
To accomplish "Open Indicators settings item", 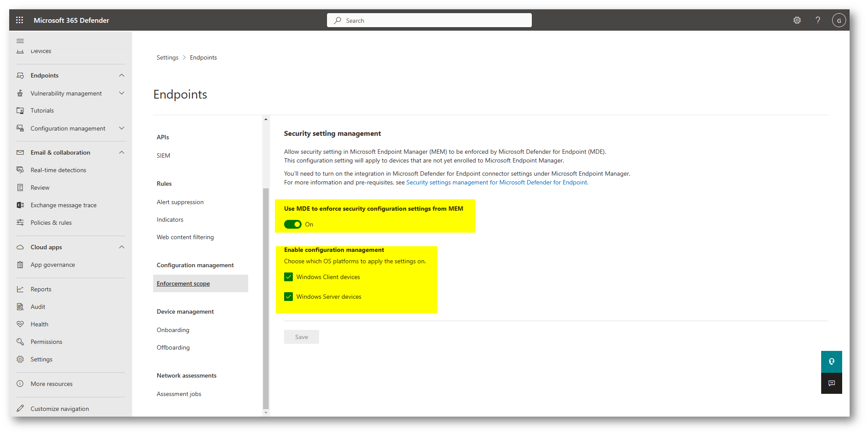I will pyautogui.click(x=170, y=219).
